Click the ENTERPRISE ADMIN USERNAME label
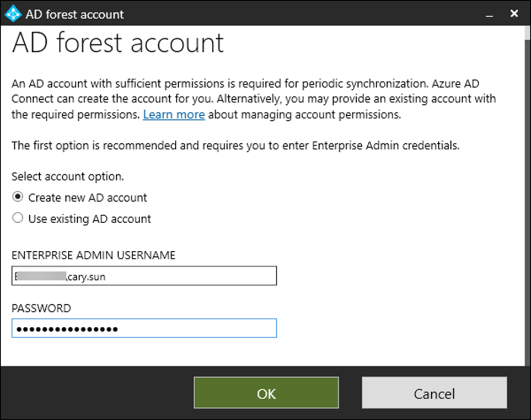 pyautogui.click(x=93, y=255)
